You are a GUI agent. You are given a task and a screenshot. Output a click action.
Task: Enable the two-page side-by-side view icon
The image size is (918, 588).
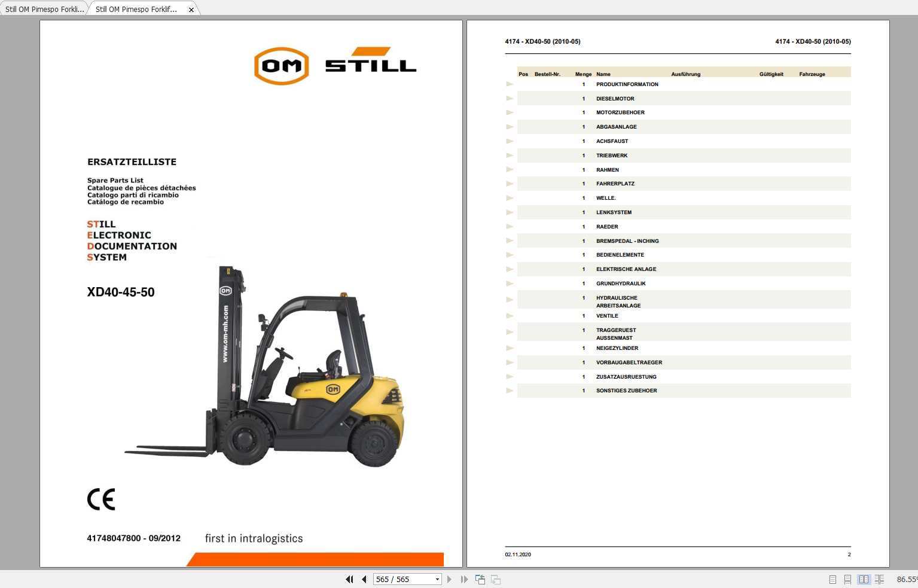point(864,579)
